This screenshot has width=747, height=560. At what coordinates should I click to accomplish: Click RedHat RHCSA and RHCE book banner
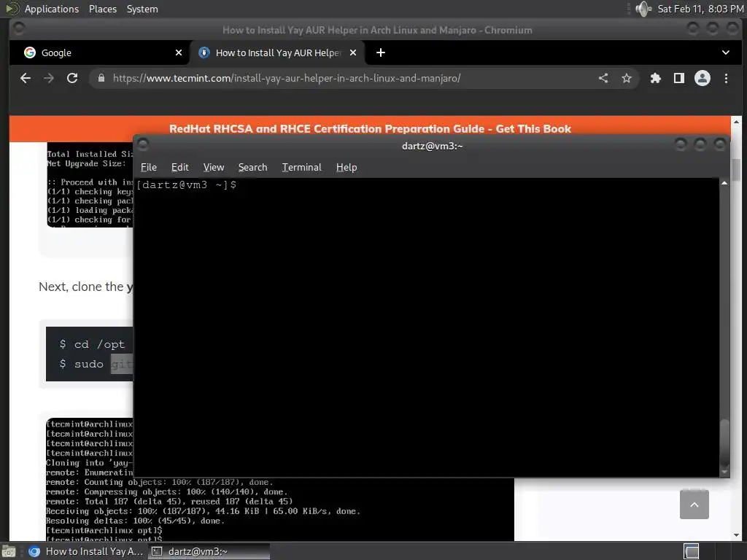click(370, 128)
